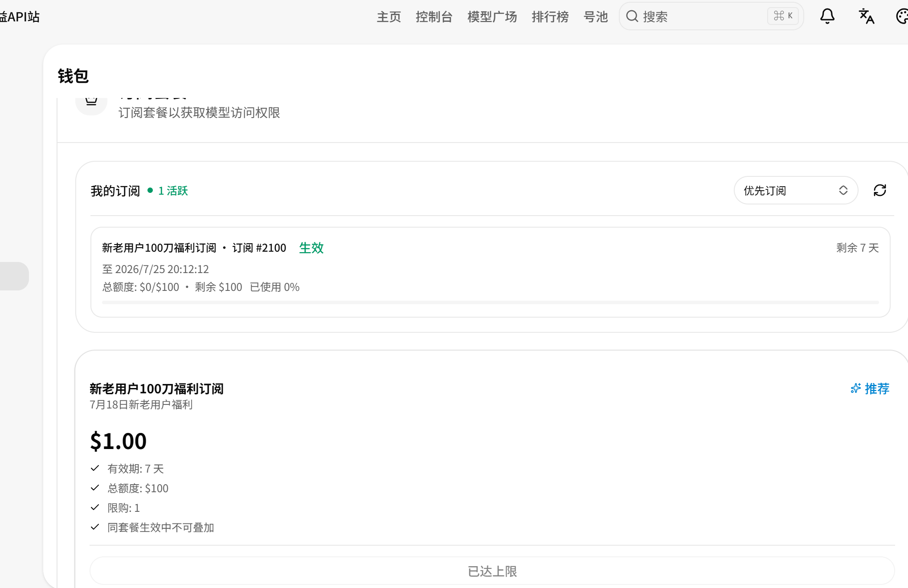Image resolution: width=908 pixels, height=588 pixels.
Task: Select the 订阅 #2100 subscription card
Action: 490,272
